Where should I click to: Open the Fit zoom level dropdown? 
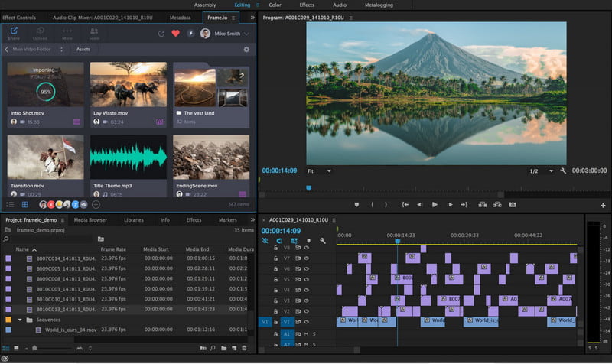click(319, 171)
